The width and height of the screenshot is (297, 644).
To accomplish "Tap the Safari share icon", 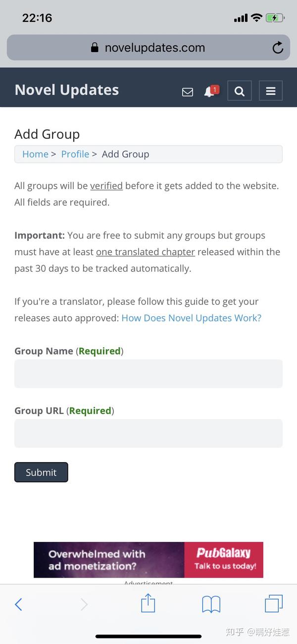I will (x=148, y=604).
